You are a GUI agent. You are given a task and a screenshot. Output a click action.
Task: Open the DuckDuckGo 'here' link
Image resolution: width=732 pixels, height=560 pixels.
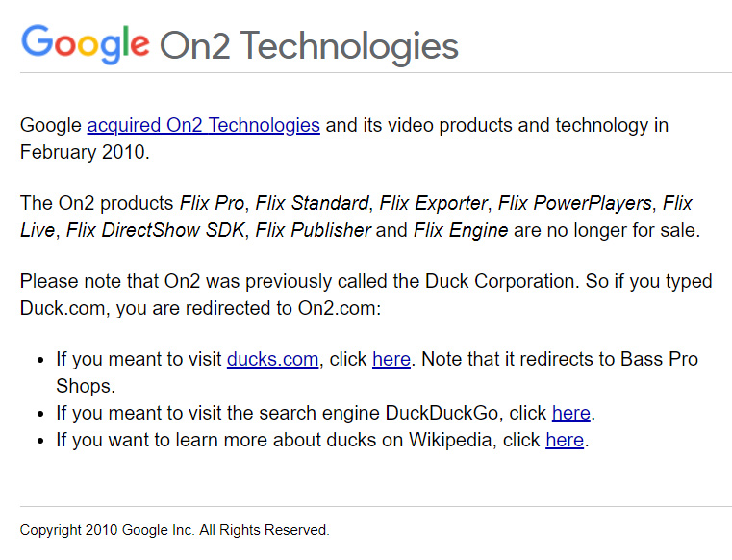571,413
